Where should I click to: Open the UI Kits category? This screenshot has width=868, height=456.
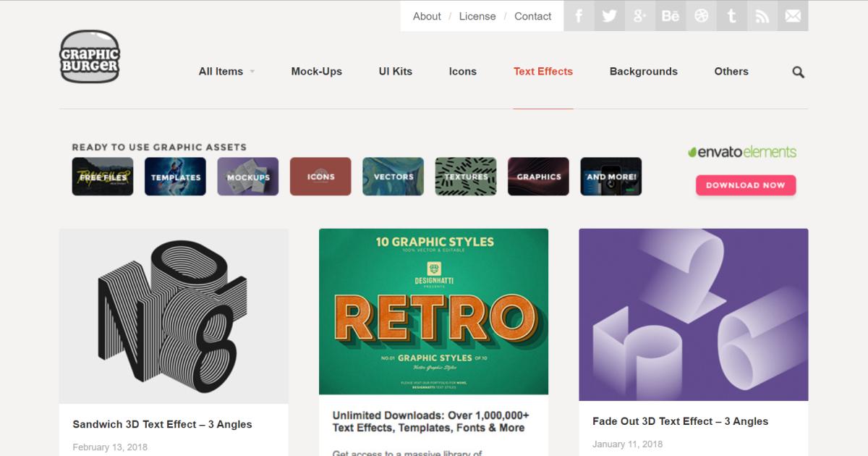click(x=396, y=71)
